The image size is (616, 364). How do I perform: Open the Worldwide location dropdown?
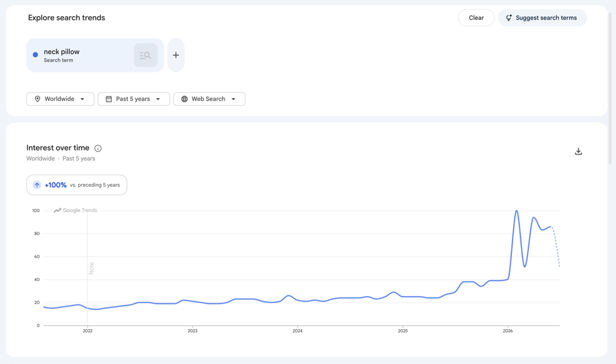point(60,99)
